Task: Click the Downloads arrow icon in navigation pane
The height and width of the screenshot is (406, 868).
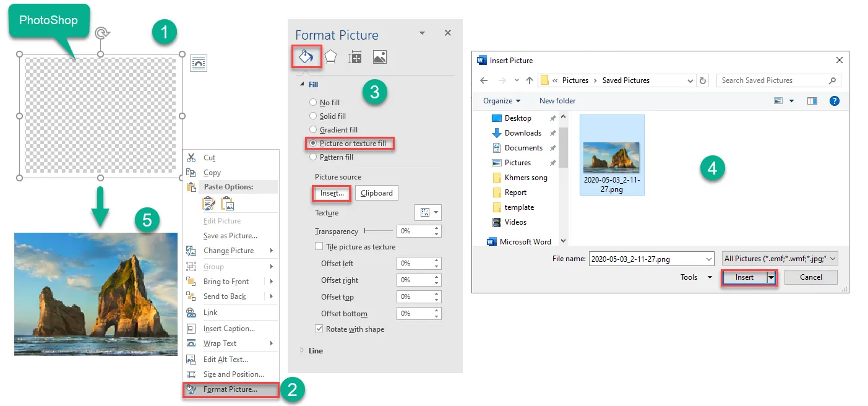Action: click(x=497, y=133)
